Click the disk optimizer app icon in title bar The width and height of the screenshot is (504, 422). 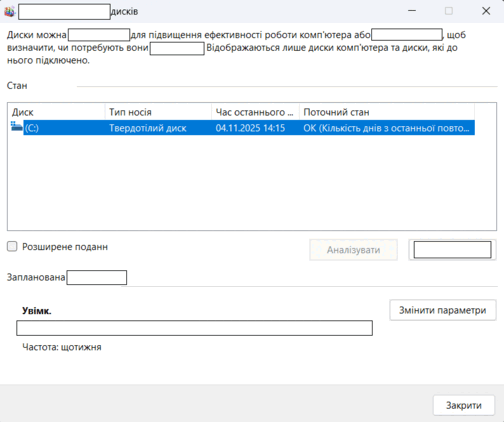pyautogui.click(x=10, y=12)
